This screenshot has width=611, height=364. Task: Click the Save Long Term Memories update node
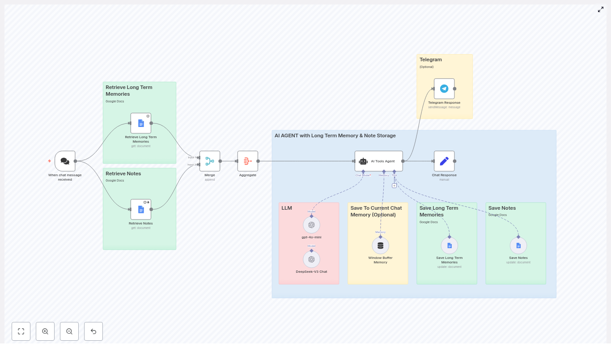[449, 245]
